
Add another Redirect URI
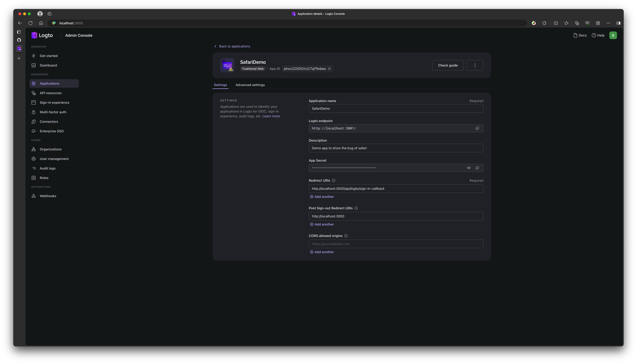coord(322,197)
